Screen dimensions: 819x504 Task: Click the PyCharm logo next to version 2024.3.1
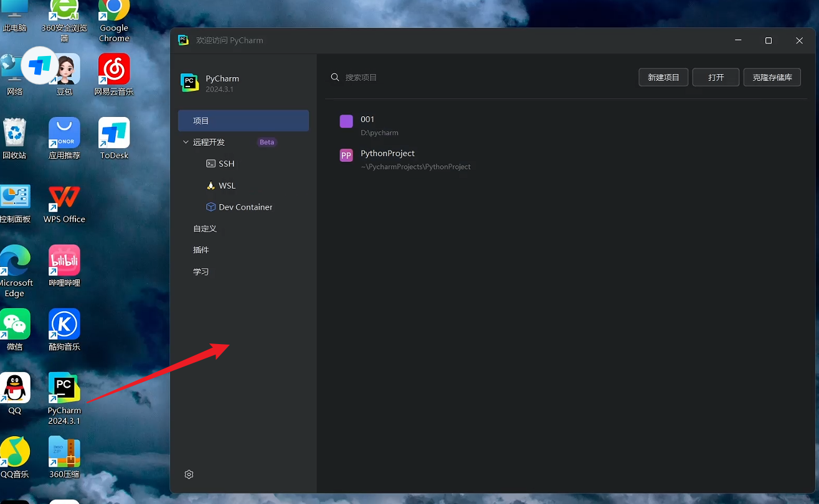coord(189,83)
